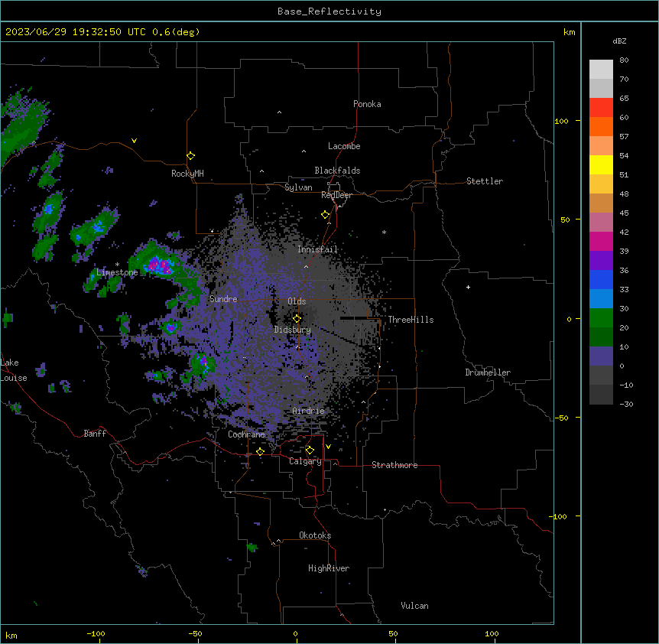Click the Strathmore label
Screen dimensions: 659x644
(x=394, y=465)
